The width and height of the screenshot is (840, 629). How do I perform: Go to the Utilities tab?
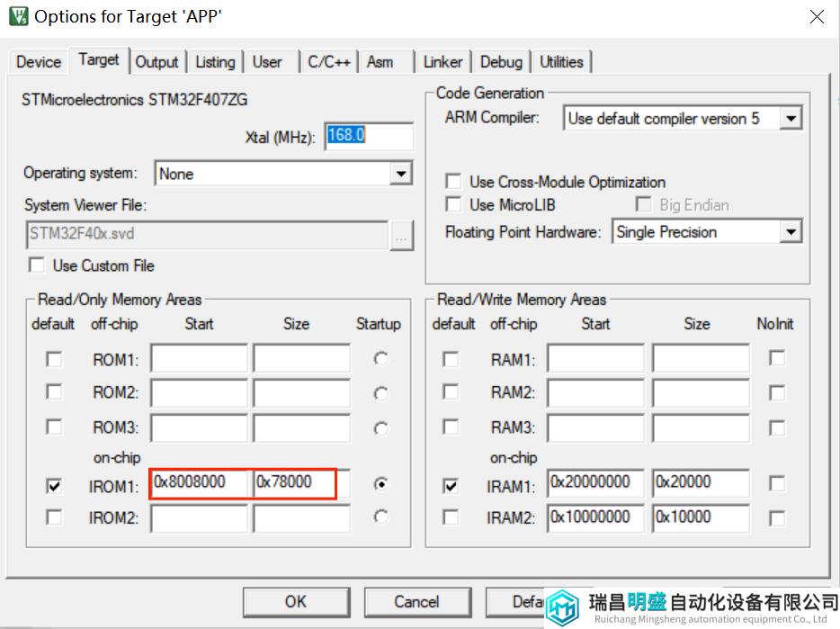561,62
